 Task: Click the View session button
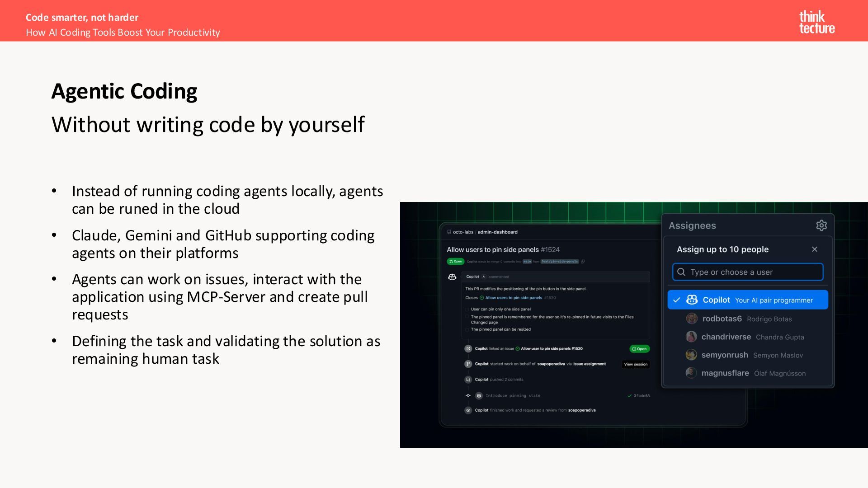[635, 364]
